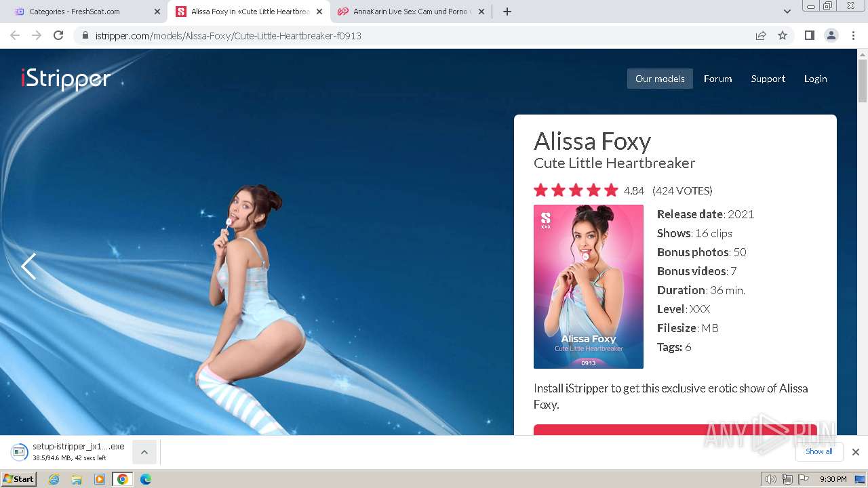Open the Action Center flag icon
Viewport: 868px width, 488px height.
click(804, 479)
